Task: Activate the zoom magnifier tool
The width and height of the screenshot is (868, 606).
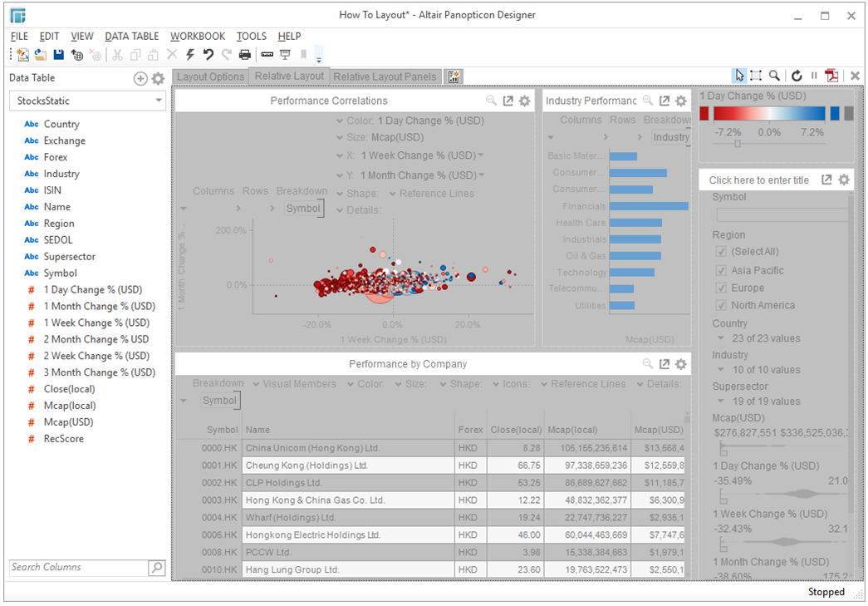Action: [774, 76]
